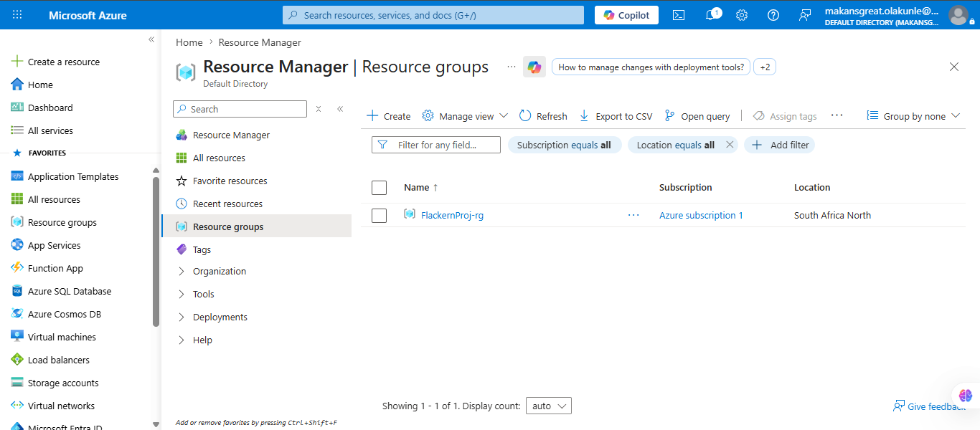980x430 pixels.
Task: Select the FlackernProj-rg row checkbox
Action: [x=380, y=215]
